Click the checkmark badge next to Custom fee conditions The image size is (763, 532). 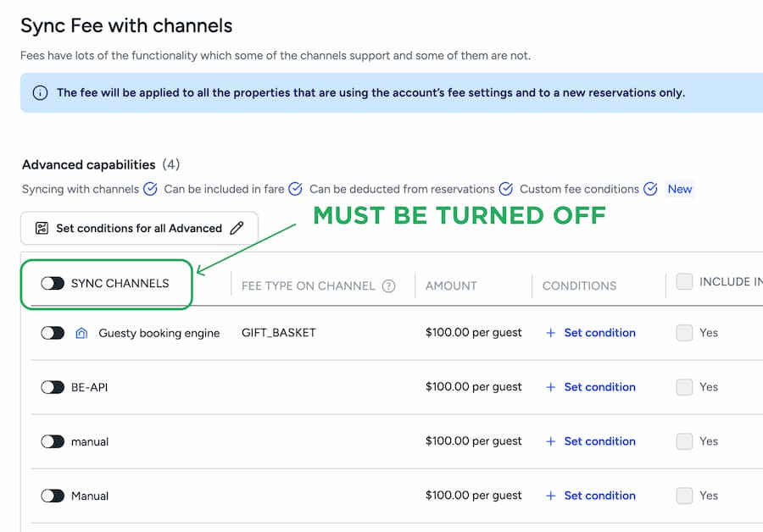click(x=650, y=189)
